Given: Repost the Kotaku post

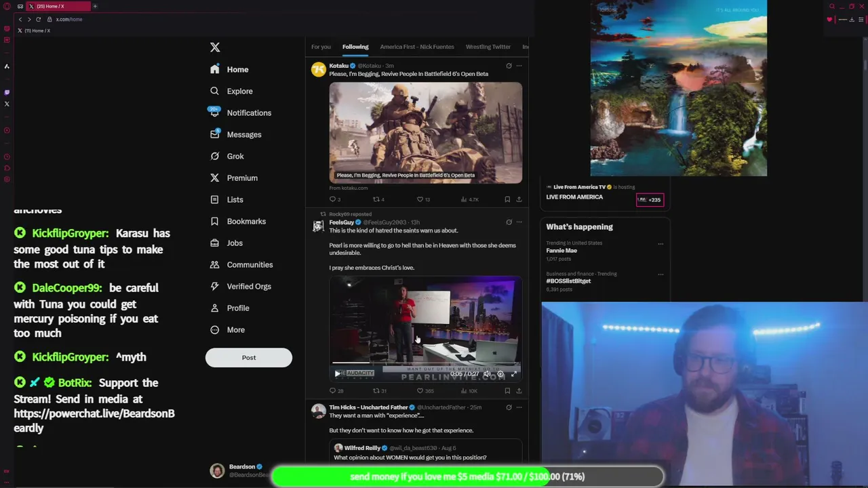Looking at the screenshot, I should point(378,199).
